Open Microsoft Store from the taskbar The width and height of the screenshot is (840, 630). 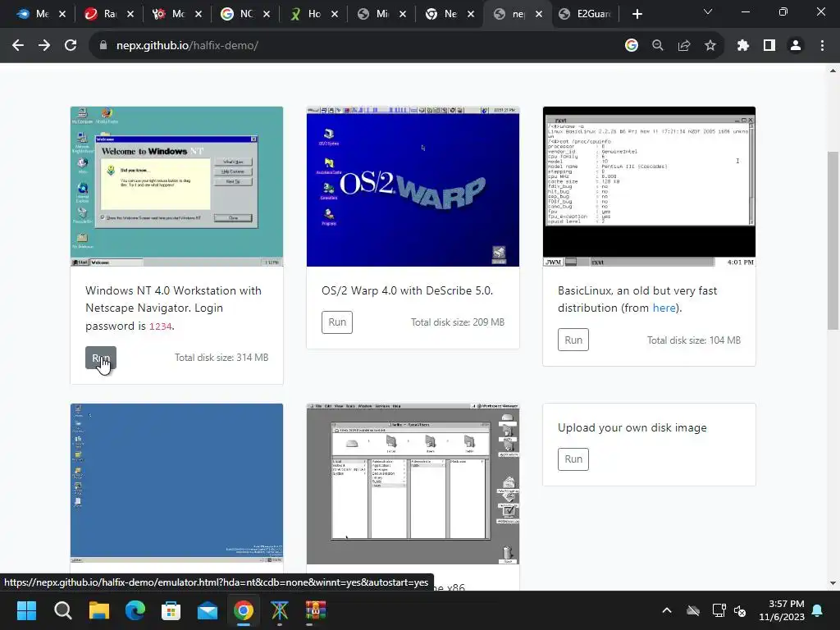(x=171, y=610)
